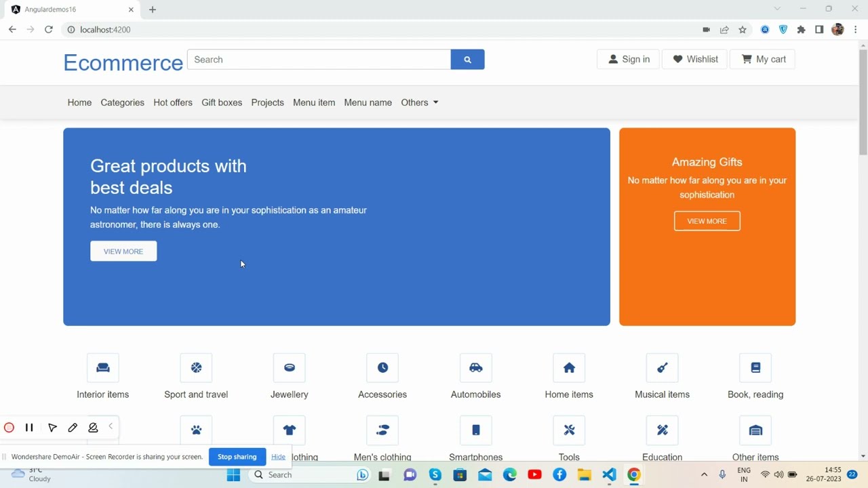Viewport: 868px width, 488px height.
Task: Select the Menu item nav entry
Action: tap(314, 102)
